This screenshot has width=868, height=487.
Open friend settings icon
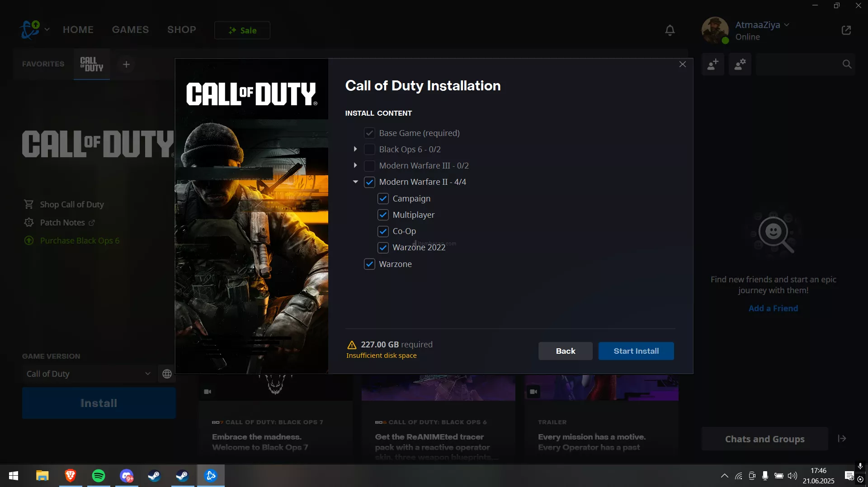740,64
